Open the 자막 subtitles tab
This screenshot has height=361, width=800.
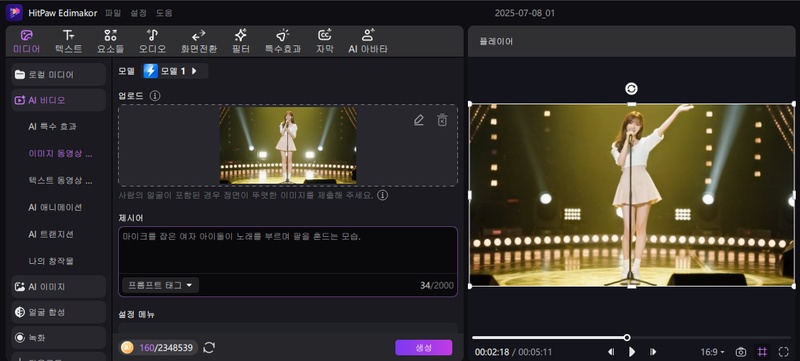(324, 41)
